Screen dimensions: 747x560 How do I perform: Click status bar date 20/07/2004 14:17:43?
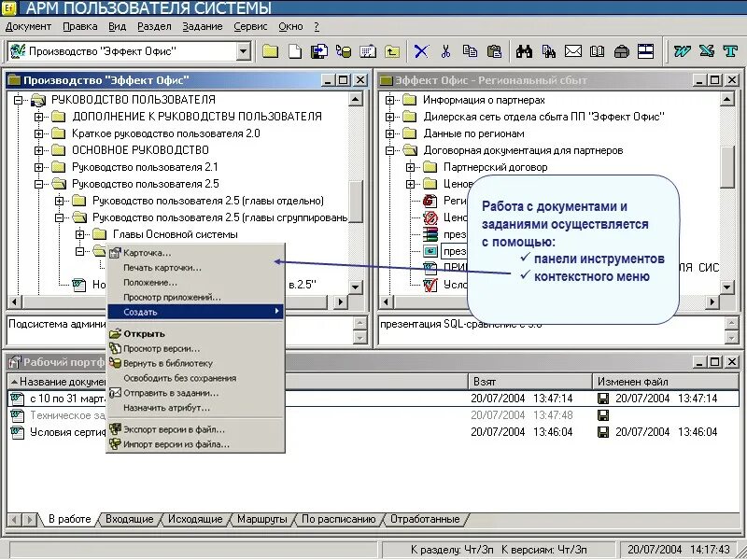679,550
